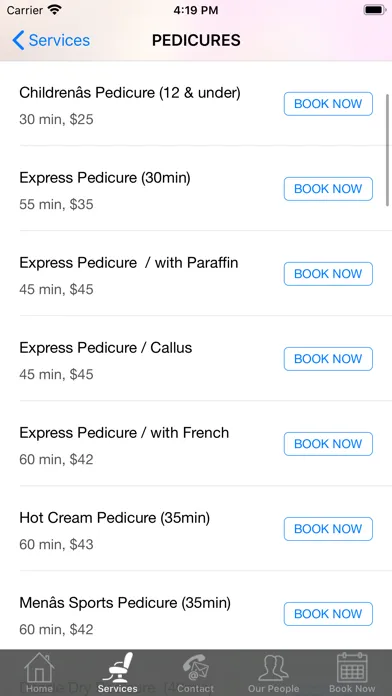Book Express Pedicure with Paraffin

[x=328, y=274]
